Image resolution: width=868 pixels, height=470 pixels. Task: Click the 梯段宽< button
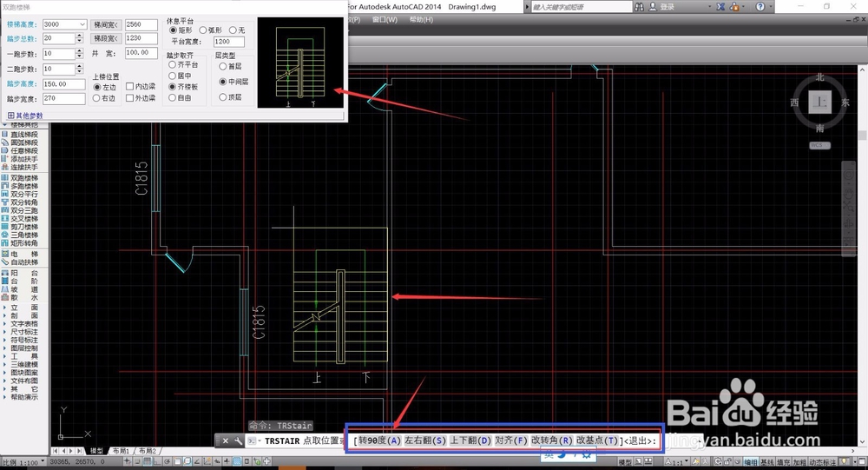tap(106, 38)
